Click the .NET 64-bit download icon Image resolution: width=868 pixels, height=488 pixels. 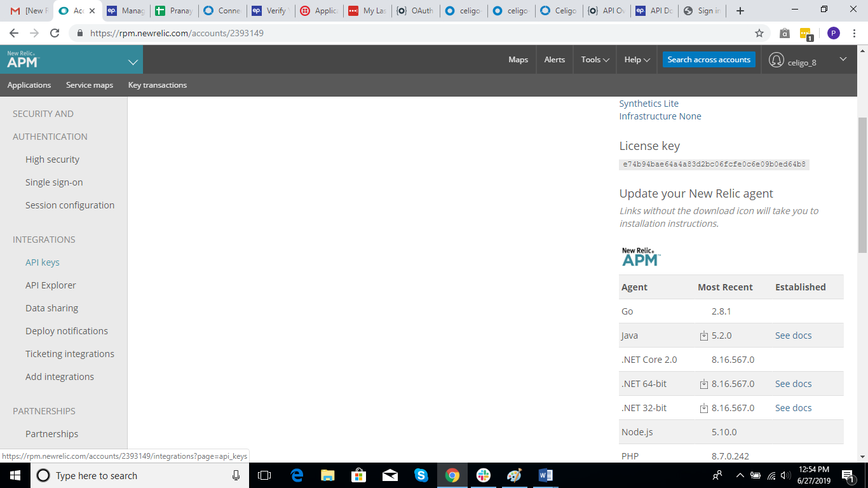pos(704,384)
